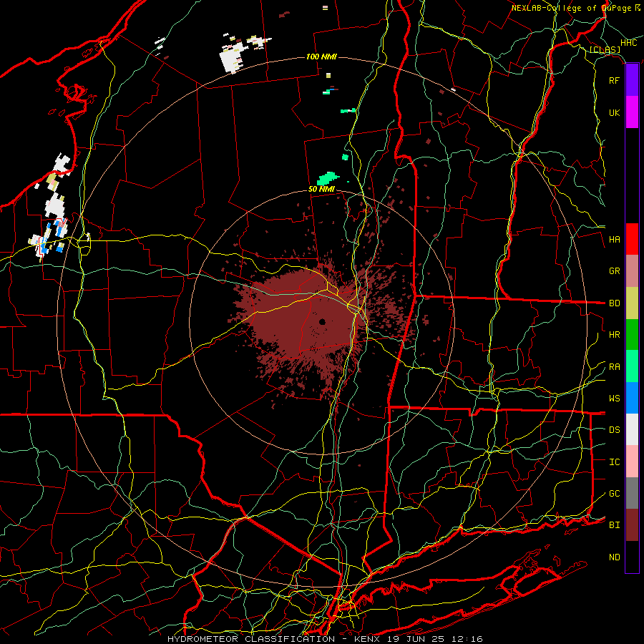Click the GC legend label
644x644 pixels.
point(615,494)
